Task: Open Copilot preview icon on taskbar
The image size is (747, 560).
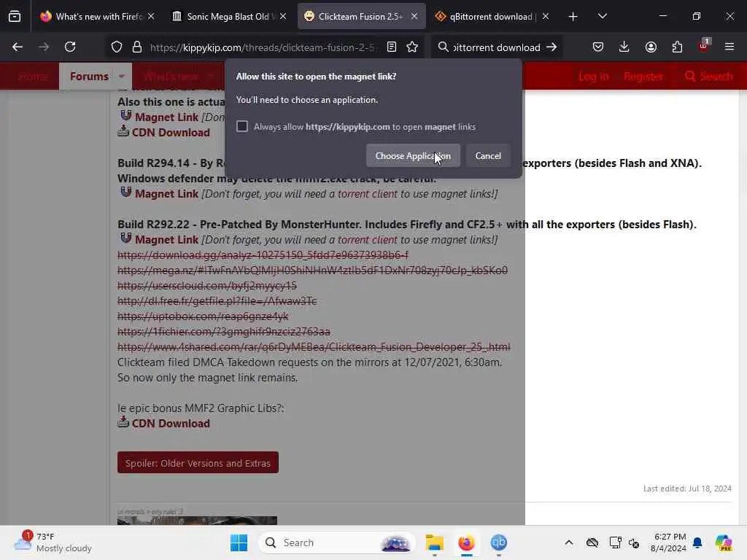Action: tap(724, 542)
